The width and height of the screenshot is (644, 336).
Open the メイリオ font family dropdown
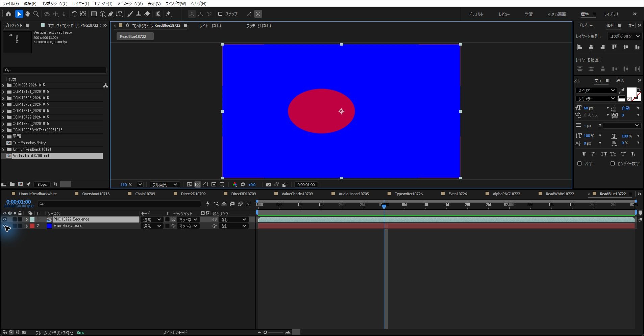[x=595, y=90]
